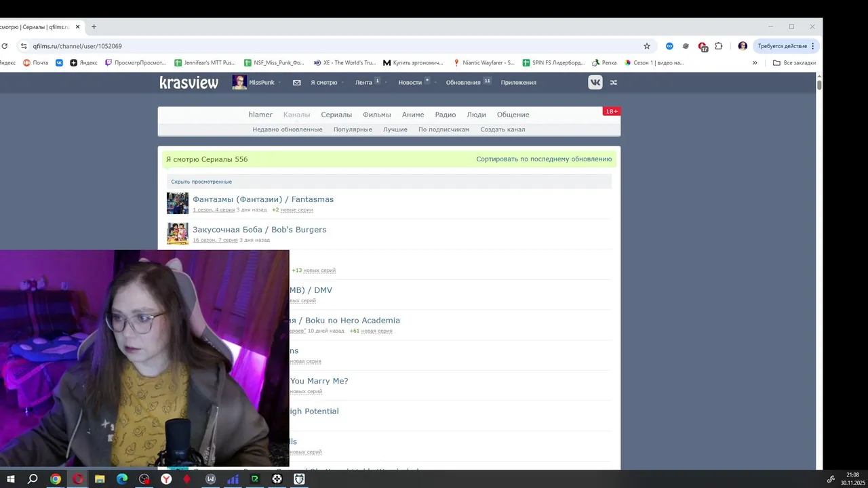Open Фантазмы / Fantasmas series title
868x488 pixels.
click(x=263, y=199)
